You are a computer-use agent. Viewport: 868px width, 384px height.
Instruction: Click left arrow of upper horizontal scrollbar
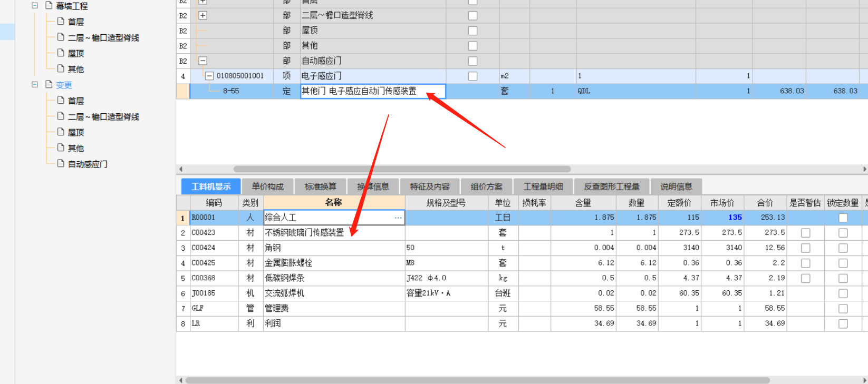point(180,169)
